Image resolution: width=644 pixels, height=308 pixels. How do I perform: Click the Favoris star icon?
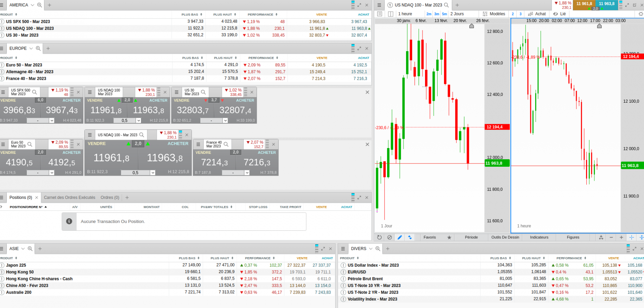pyautogui.click(x=449, y=237)
